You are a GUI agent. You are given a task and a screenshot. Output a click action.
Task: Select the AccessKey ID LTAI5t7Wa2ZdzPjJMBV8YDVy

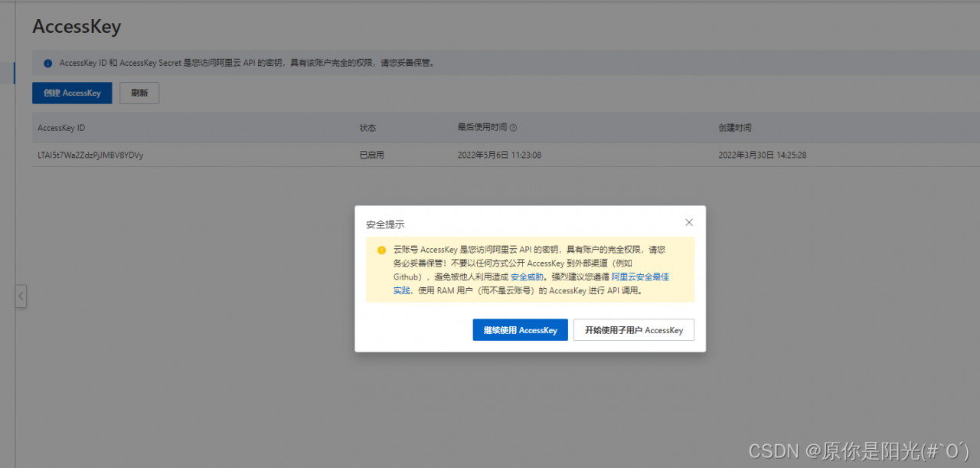[93, 155]
